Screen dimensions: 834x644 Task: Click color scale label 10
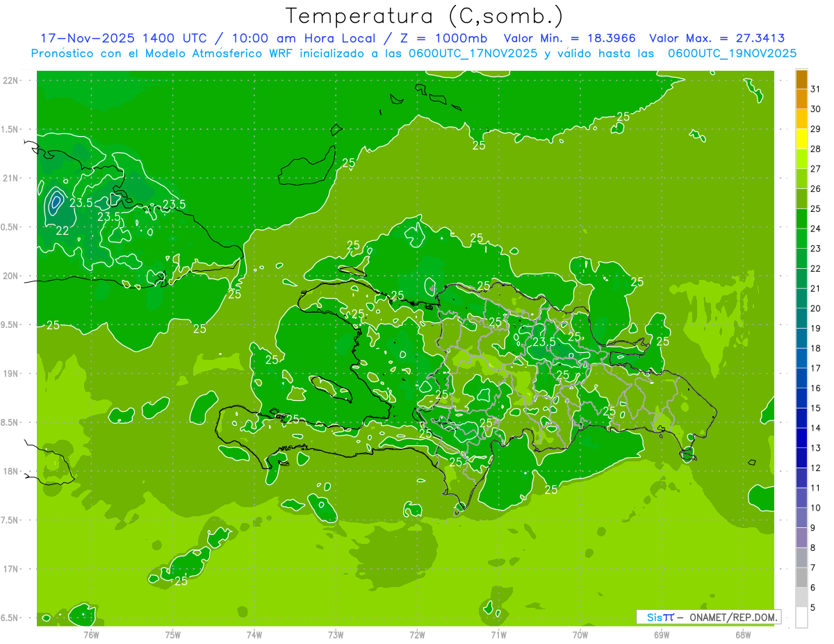tap(816, 508)
